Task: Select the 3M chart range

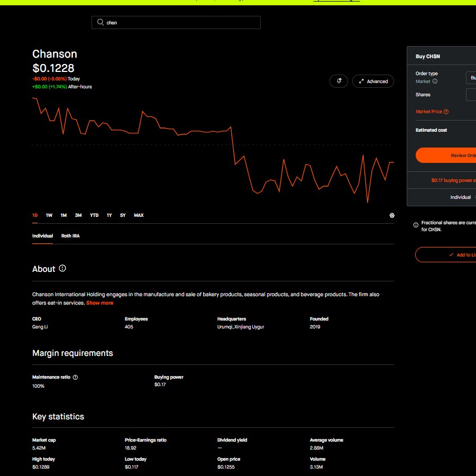Action: [x=78, y=215]
